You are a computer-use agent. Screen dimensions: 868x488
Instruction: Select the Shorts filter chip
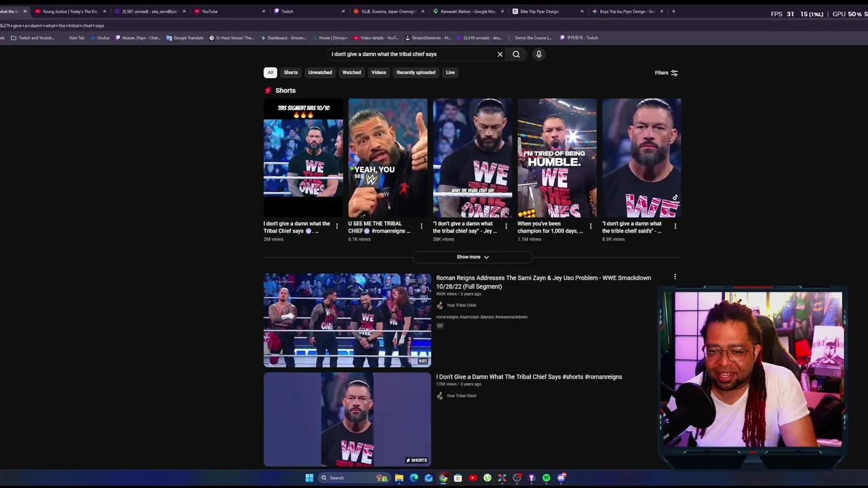point(291,73)
